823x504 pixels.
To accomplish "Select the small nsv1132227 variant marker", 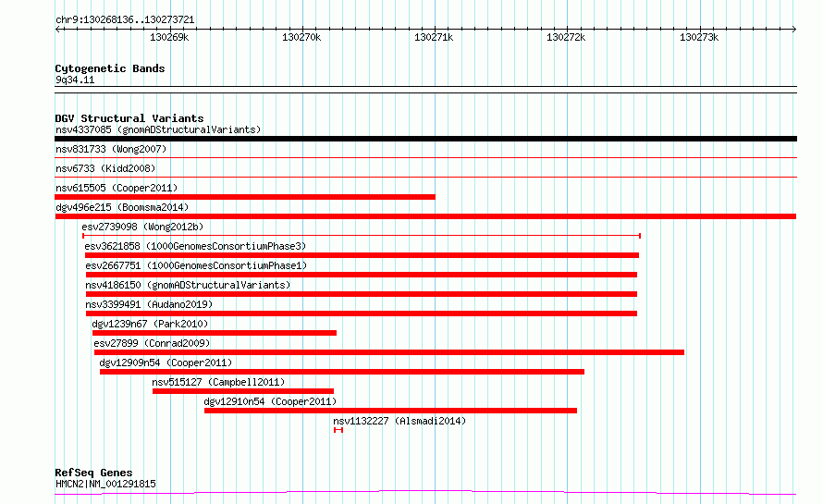I will tap(338, 430).
